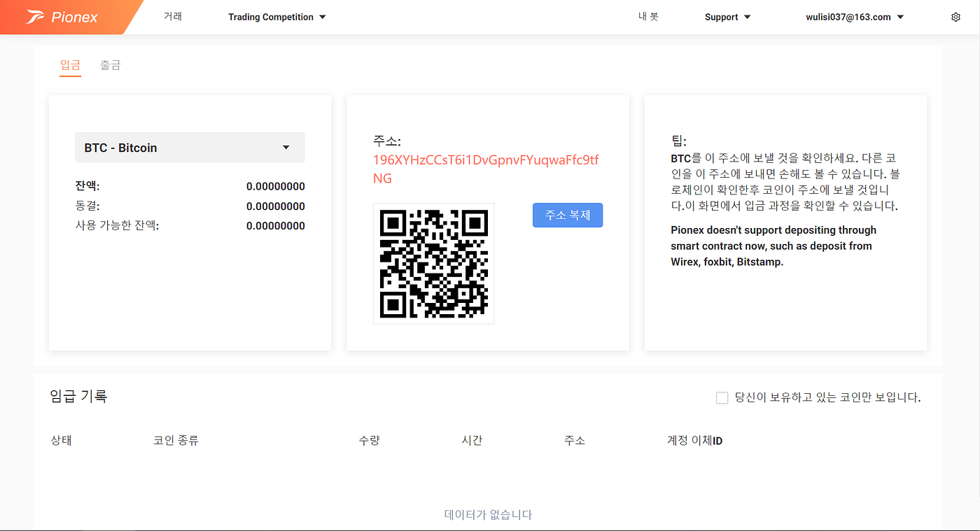This screenshot has width=980, height=531.
Task: Open the BTC - Bitcoin coin selector
Action: pyautogui.click(x=190, y=148)
